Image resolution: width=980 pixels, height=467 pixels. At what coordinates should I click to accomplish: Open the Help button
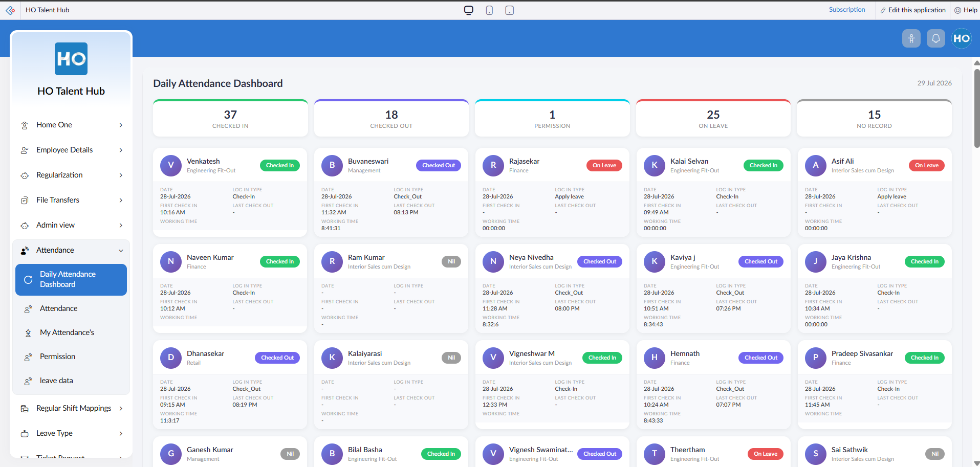tap(966, 10)
